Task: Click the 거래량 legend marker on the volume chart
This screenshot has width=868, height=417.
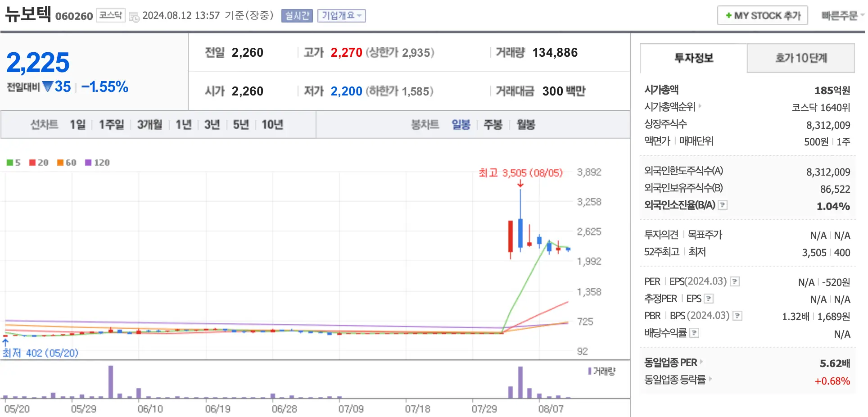Action: [x=590, y=371]
